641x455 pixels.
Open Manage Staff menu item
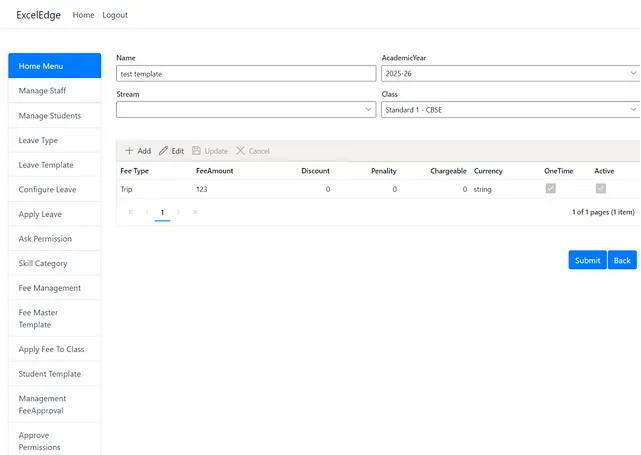tap(55, 91)
